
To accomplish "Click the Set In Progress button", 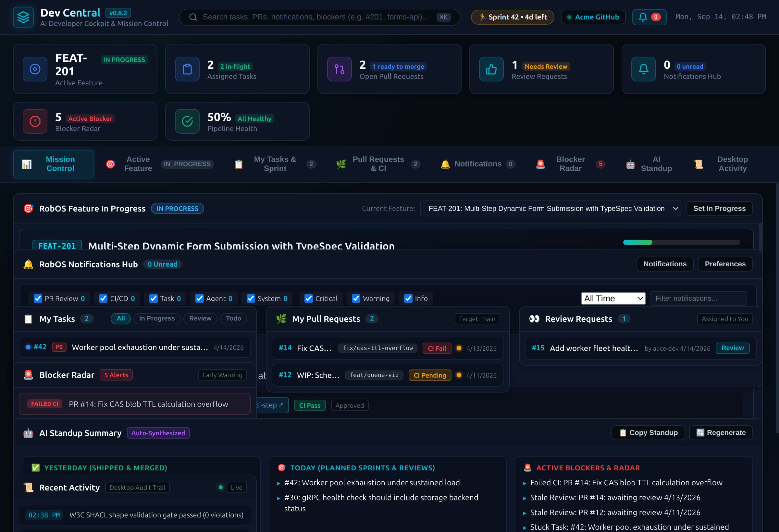I will [x=719, y=208].
